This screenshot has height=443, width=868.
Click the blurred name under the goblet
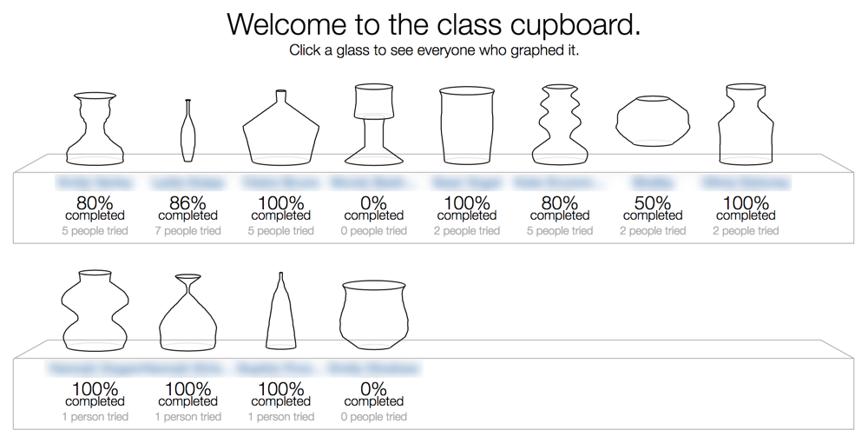click(373, 183)
